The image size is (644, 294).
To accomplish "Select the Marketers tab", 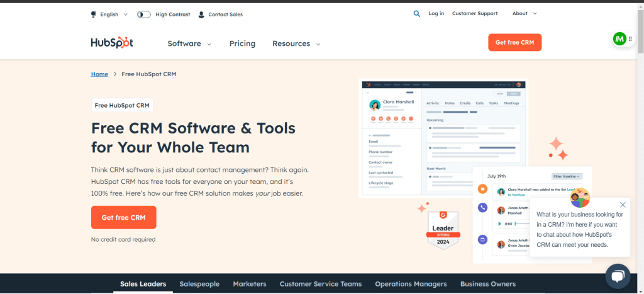I will click(x=250, y=284).
